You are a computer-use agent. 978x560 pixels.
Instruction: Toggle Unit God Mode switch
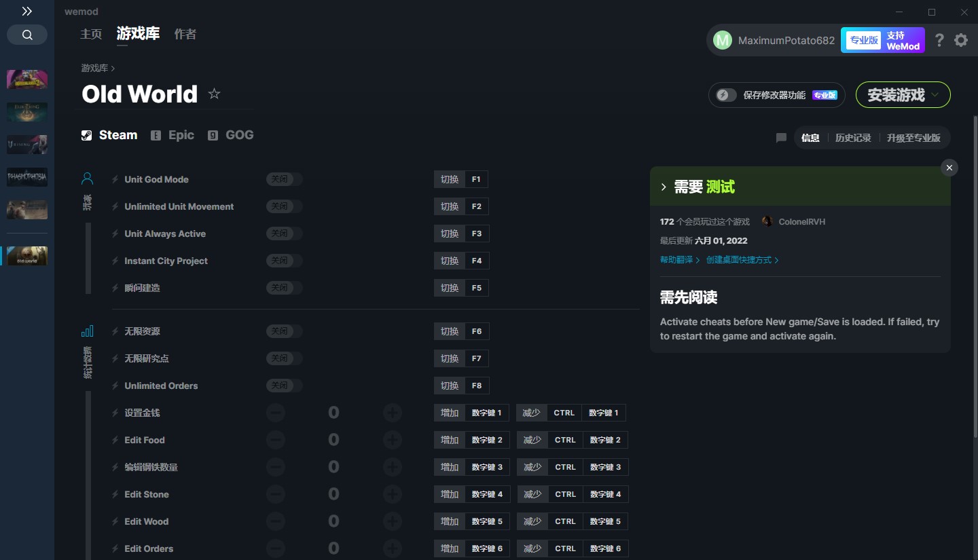click(284, 179)
